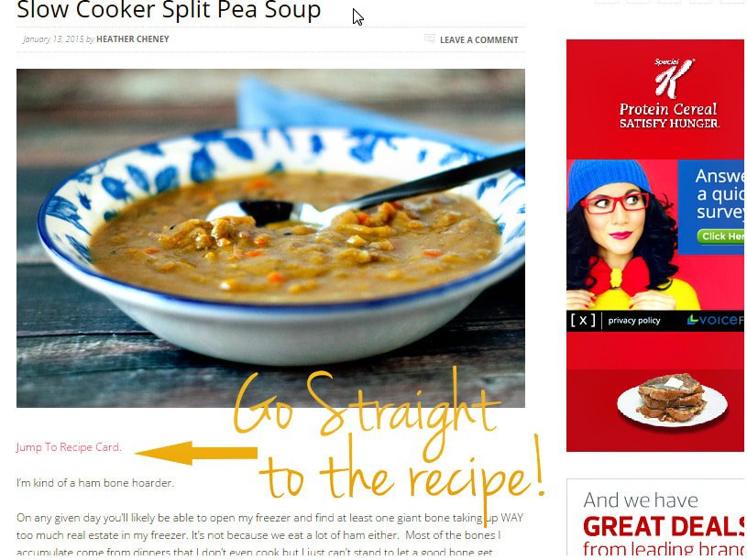The width and height of the screenshot is (747, 560).
Task: Click the January 13, 2015 post date
Action: coord(53,39)
